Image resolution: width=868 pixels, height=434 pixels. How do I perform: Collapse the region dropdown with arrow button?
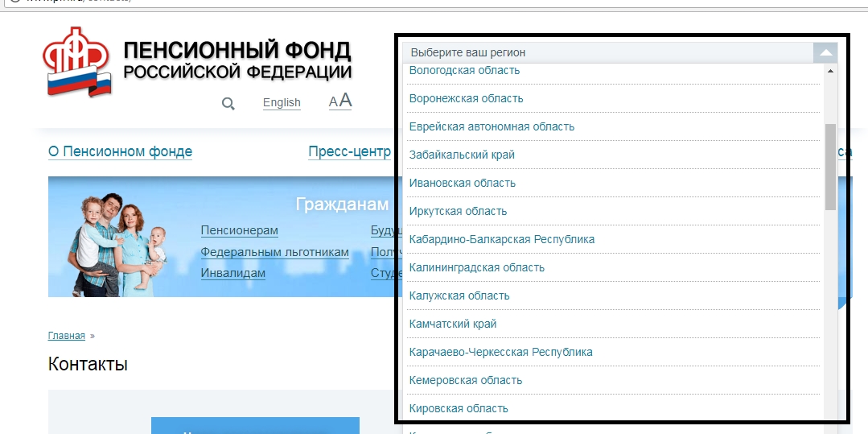(825, 53)
